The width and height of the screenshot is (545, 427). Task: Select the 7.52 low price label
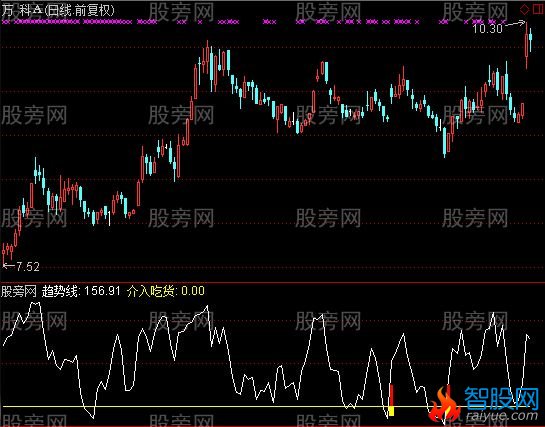click(x=28, y=267)
